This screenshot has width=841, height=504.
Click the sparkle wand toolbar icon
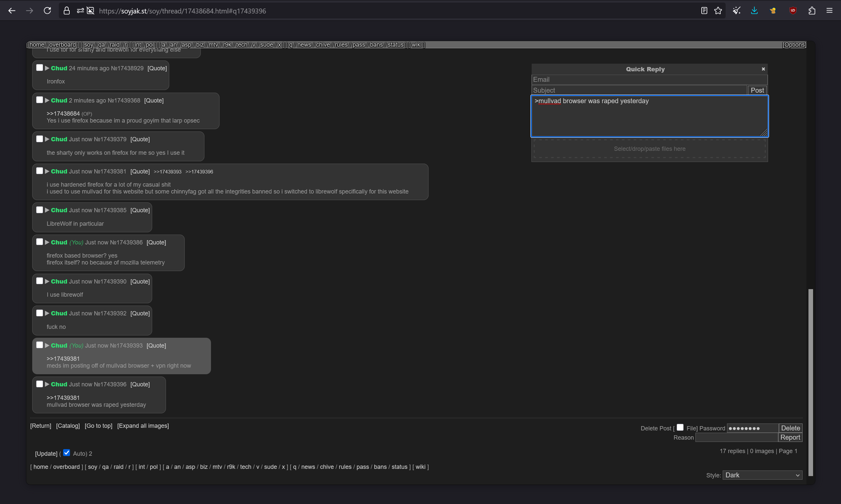[736, 11]
